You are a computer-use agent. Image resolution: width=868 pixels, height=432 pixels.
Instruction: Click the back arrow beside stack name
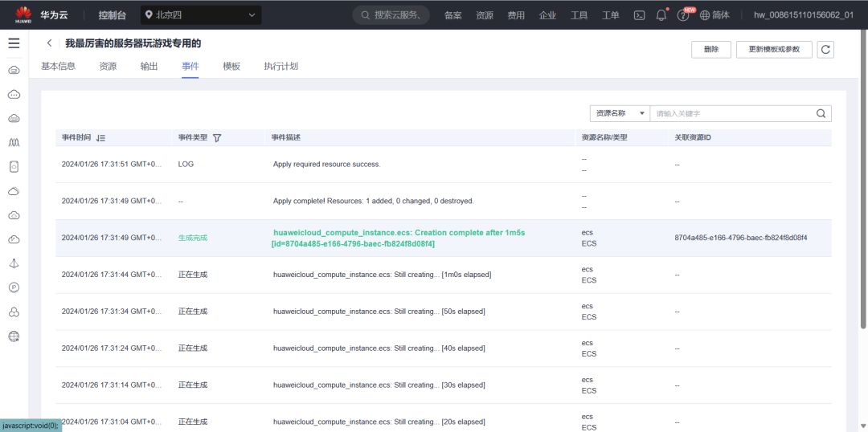click(x=50, y=43)
